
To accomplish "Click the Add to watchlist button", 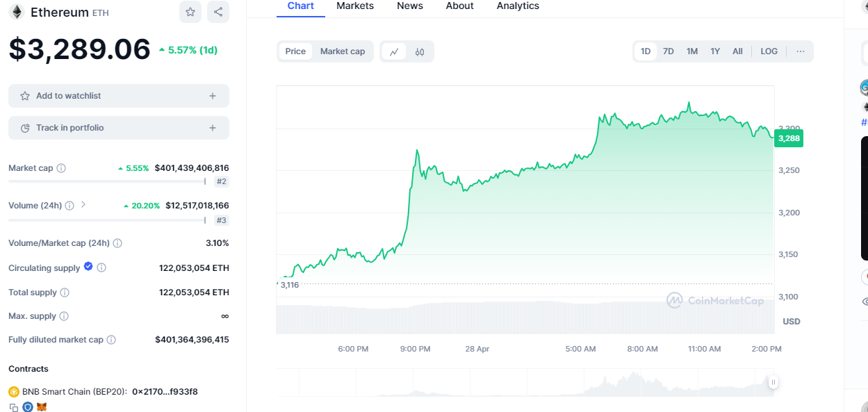I will [119, 96].
